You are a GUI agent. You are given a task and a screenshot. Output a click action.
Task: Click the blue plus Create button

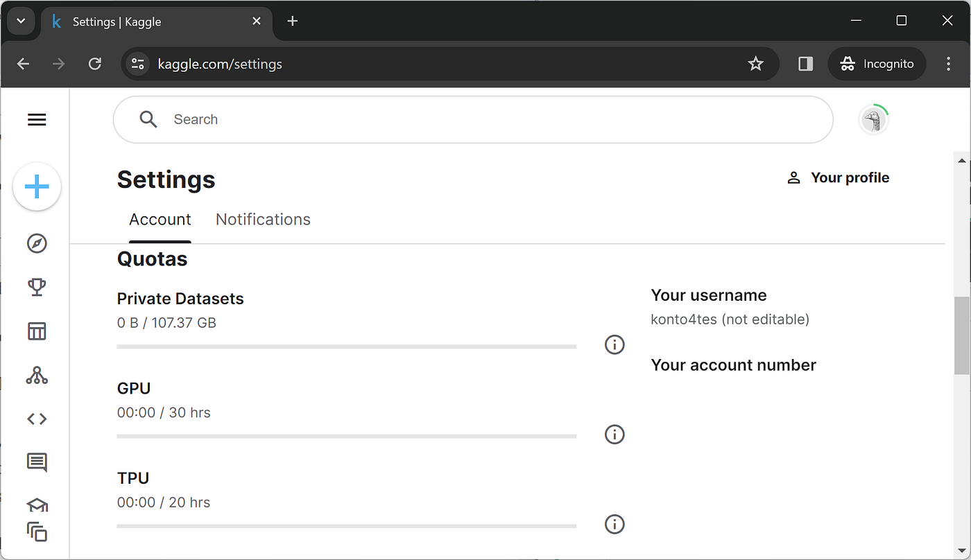tap(37, 186)
